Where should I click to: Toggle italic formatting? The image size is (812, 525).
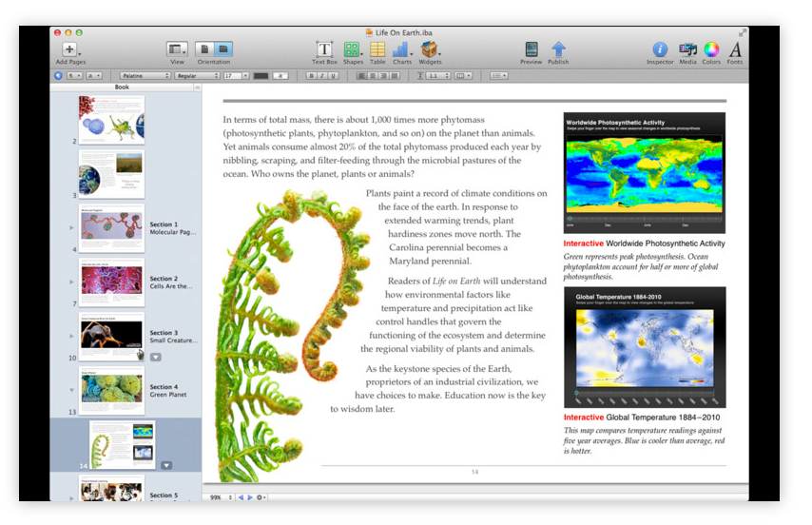click(x=322, y=75)
